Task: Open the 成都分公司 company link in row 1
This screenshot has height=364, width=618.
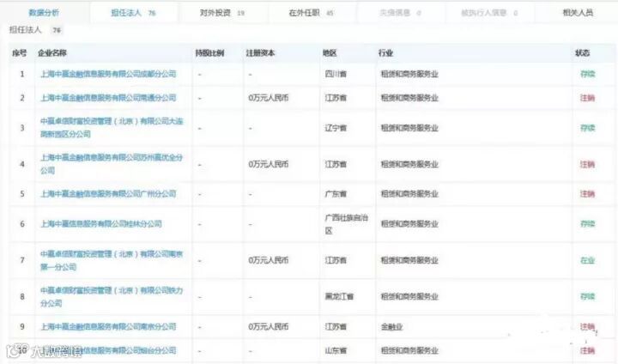Action: [x=108, y=74]
